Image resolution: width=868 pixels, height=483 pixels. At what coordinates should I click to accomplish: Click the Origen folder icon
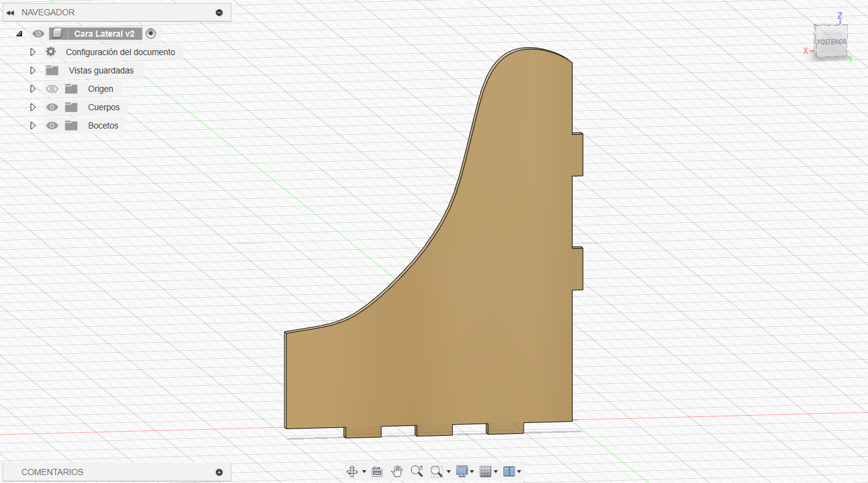click(x=72, y=89)
